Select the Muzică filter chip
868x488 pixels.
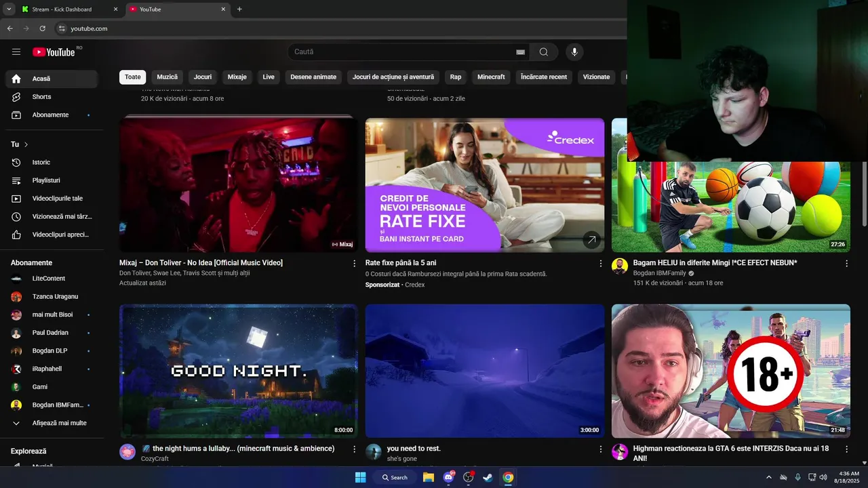coord(167,77)
